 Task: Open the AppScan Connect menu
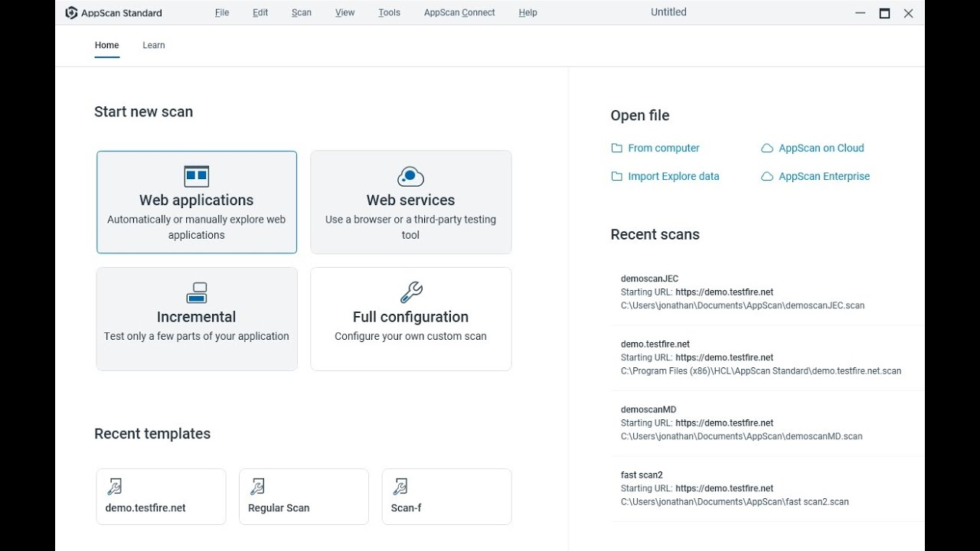[459, 12]
